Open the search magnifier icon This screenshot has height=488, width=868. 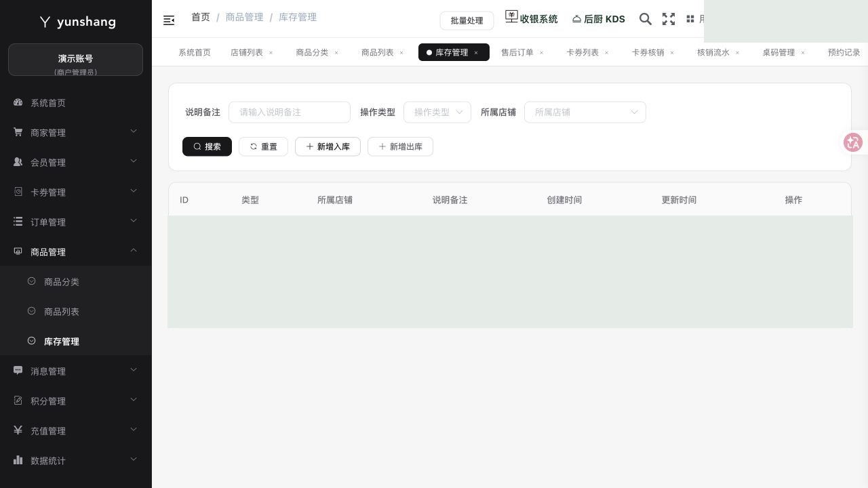tap(646, 19)
